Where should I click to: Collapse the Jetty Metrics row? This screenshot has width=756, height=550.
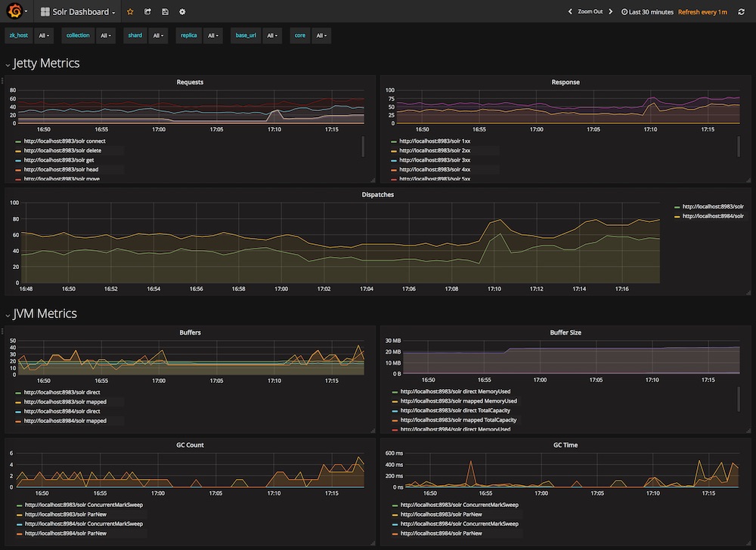(x=8, y=64)
